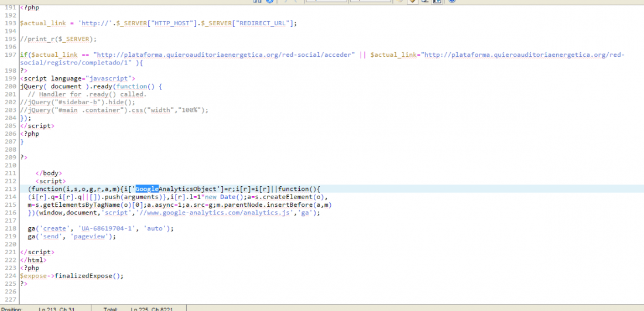Viewport: 644px width, 311px height.
Task: Click '<?php' on line 191
Action: pos(29,8)
